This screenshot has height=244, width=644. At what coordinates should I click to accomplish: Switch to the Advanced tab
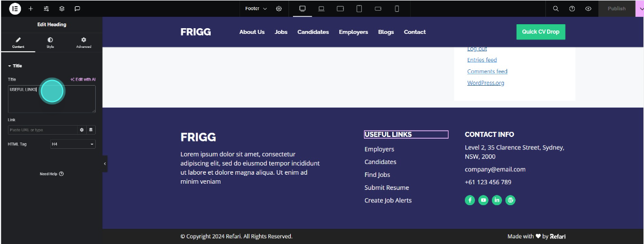pyautogui.click(x=84, y=43)
